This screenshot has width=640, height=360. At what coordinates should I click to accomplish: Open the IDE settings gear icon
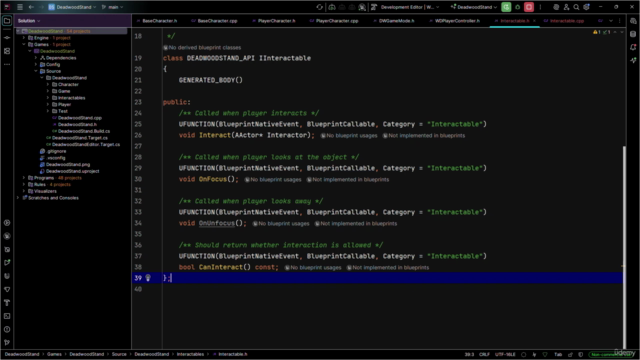tap(587, 7)
